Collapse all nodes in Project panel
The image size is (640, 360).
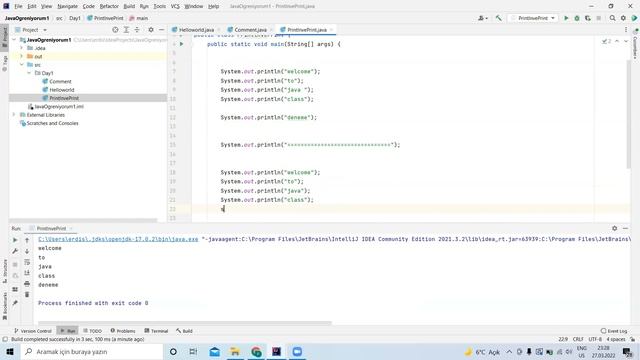[x=137, y=30]
